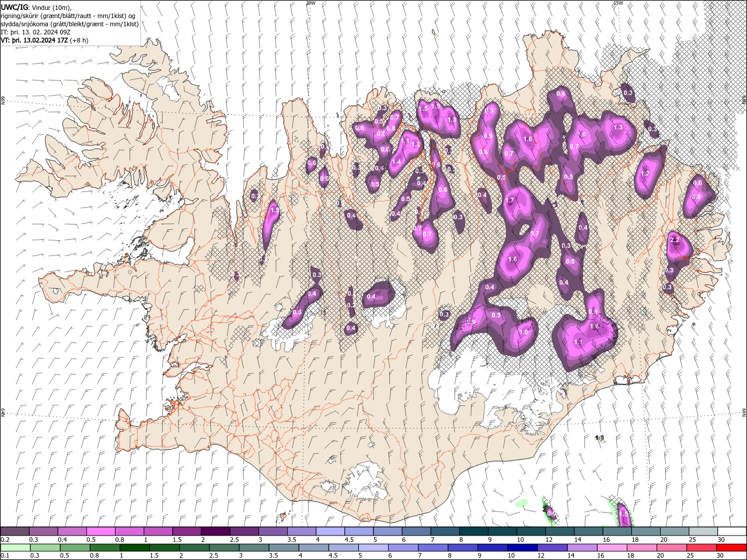
Task: Click the '0.2' label on snow legend
Action: click(x=5, y=540)
